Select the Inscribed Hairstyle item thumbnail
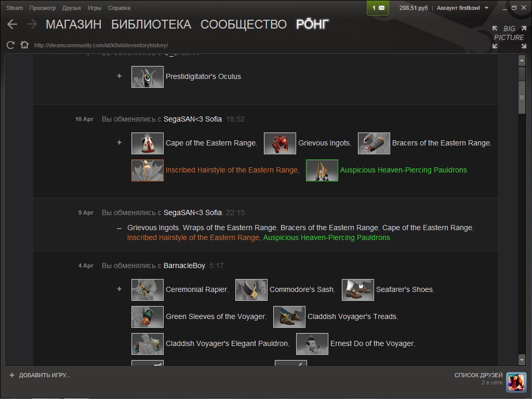This screenshot has width=532, height=399. tap(147, 170)
